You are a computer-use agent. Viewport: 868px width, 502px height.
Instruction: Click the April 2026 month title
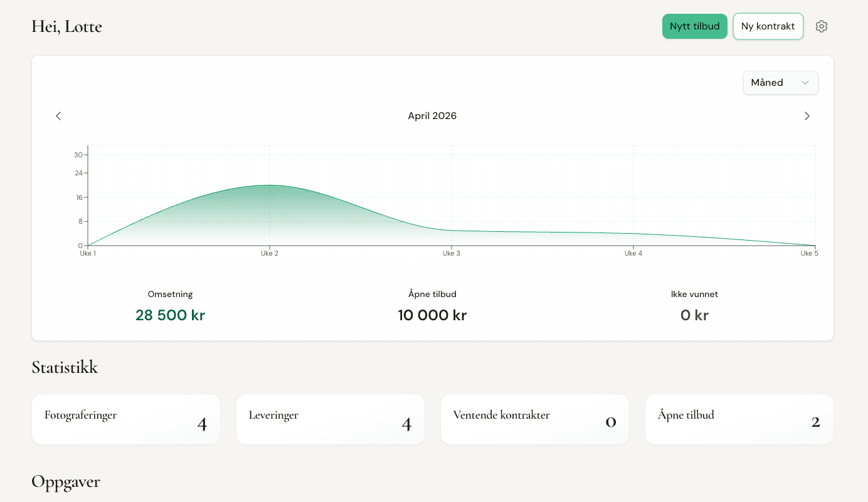[432, 116]
